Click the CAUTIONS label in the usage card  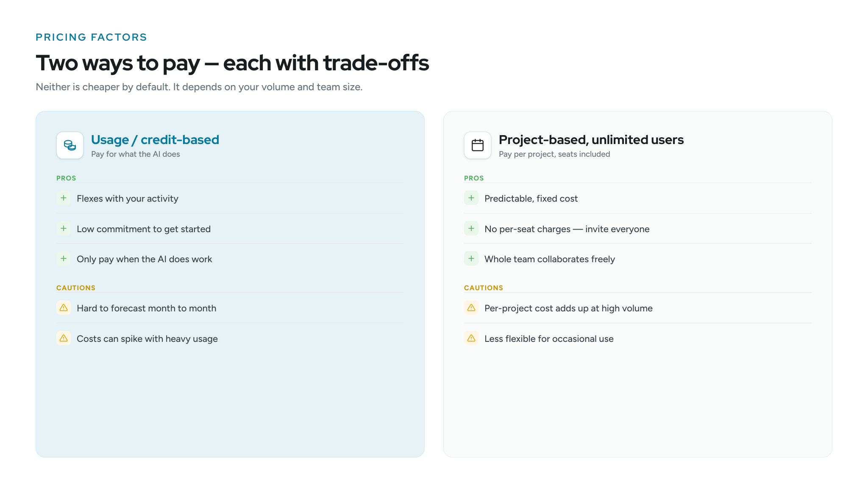[76, 288]
